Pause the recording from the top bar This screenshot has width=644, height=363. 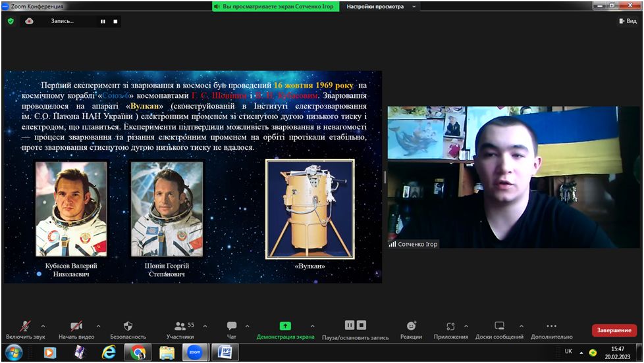[103, 21]
